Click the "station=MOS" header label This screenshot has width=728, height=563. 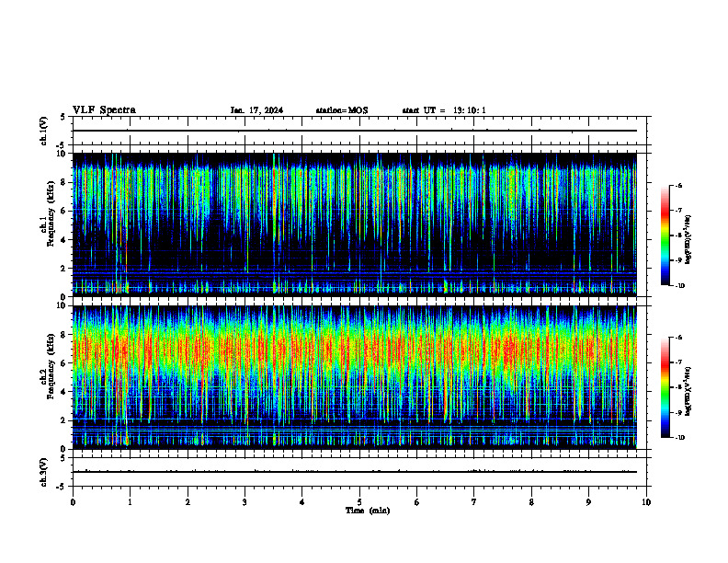coord(342,110)
